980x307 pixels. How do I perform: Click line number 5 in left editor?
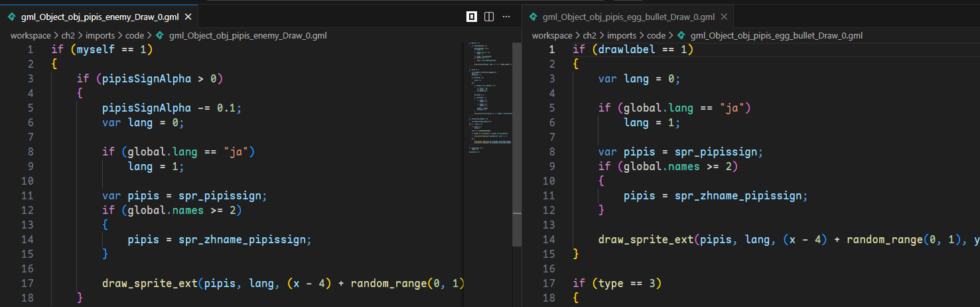click(31, 108)
